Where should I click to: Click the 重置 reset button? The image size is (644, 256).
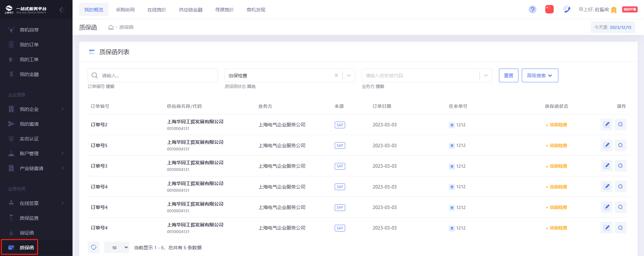(509, 76)
